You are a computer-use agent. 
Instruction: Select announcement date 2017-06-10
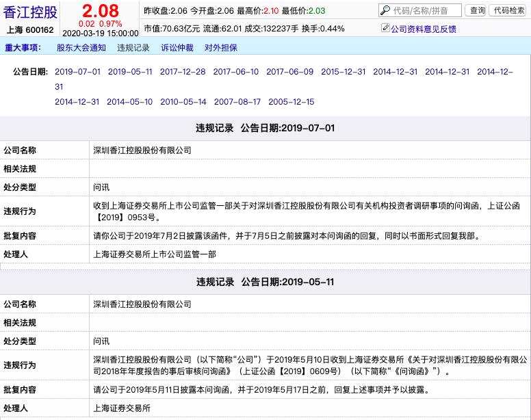[x=236, y=72]
